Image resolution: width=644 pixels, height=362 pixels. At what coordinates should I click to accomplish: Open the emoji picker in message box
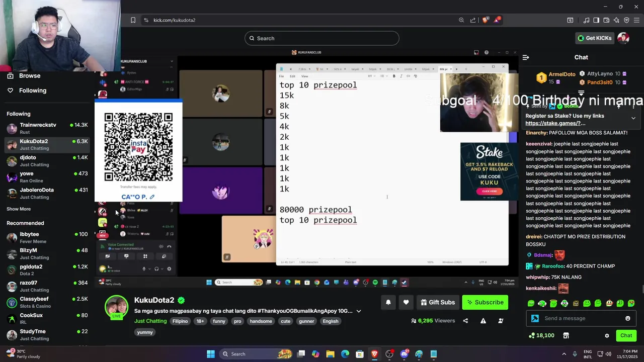pos(627,318)
